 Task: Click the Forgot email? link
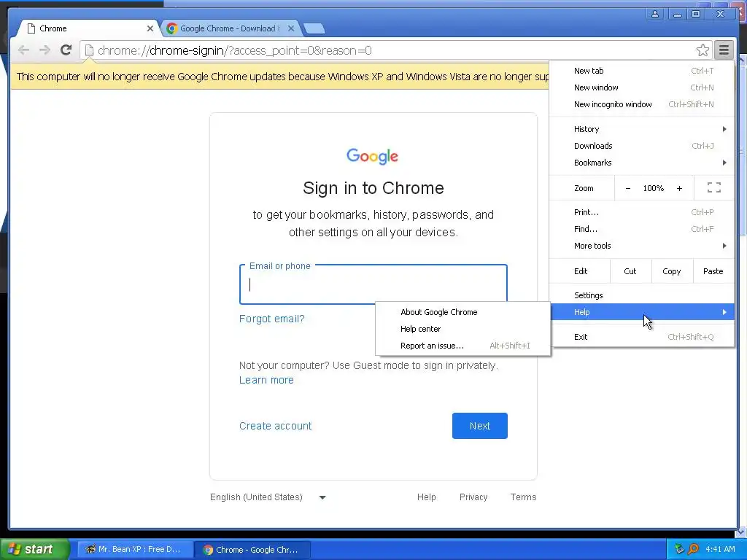click(271, 319)
